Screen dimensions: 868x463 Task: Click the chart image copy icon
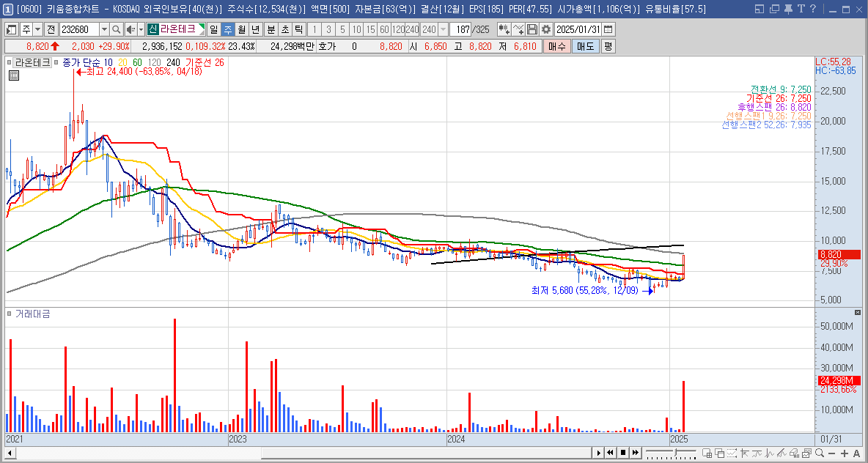click(806, 453)
